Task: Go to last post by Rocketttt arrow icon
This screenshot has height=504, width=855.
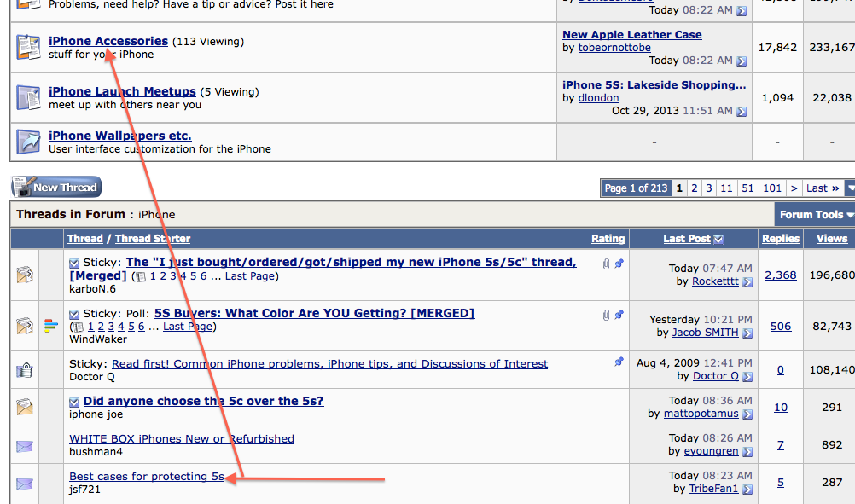Action: click(x=747, y=282)
